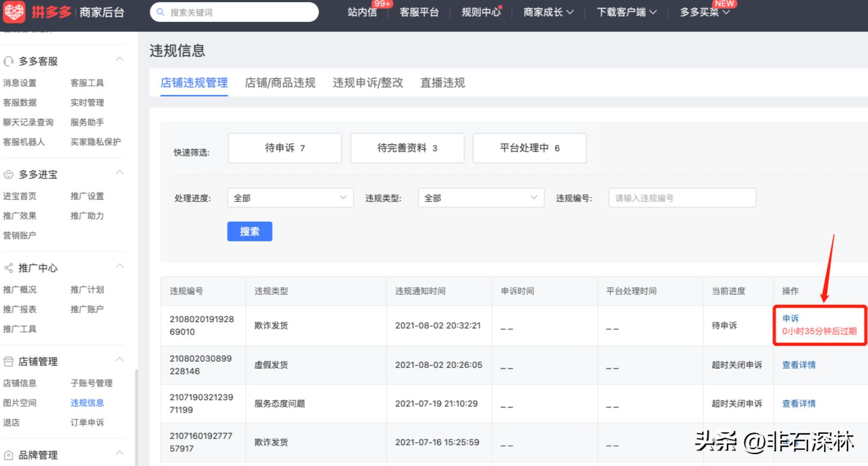Click the 申诉 link in first row
Screen dimensions: 868x466
pos(790,318)
